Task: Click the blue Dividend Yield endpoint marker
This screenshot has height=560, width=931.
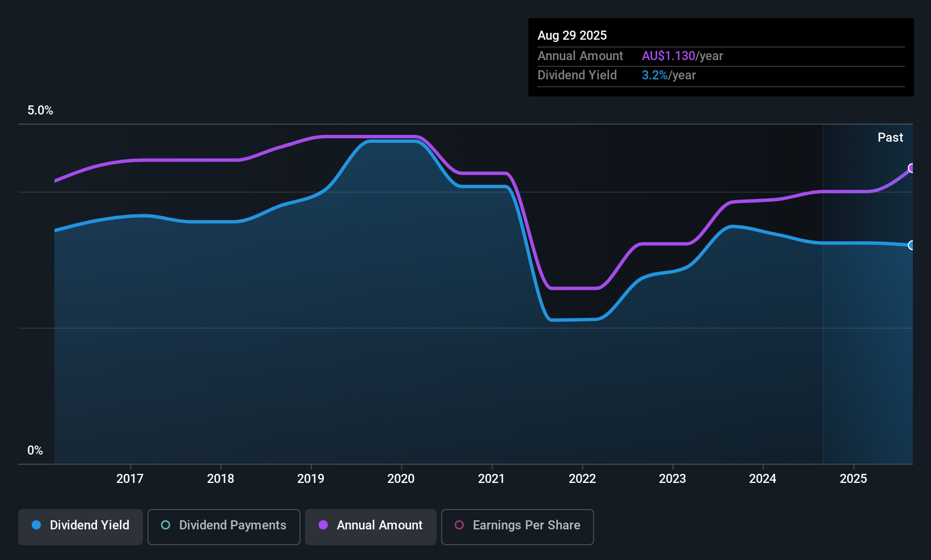Action: coord(911,245)
